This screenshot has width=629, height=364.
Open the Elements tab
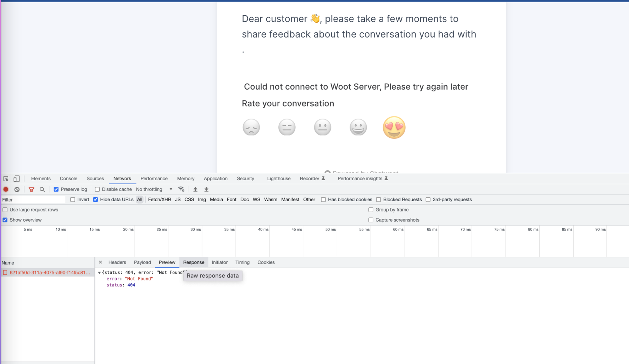click(41, 179)
